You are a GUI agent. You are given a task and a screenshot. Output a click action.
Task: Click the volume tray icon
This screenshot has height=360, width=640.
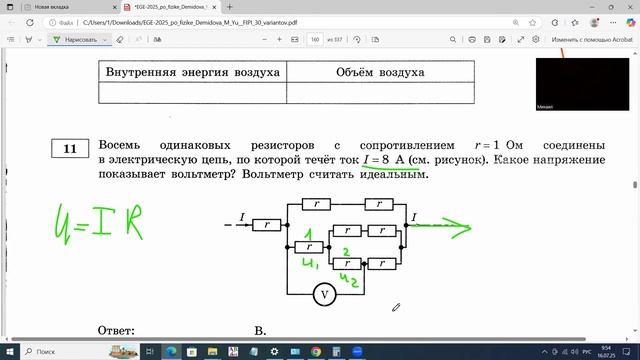tap(574, 351)
